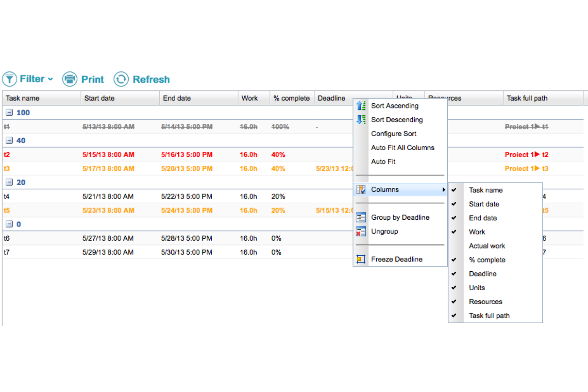
Task: Uncheck the Task name column
Action: point(454,190)
